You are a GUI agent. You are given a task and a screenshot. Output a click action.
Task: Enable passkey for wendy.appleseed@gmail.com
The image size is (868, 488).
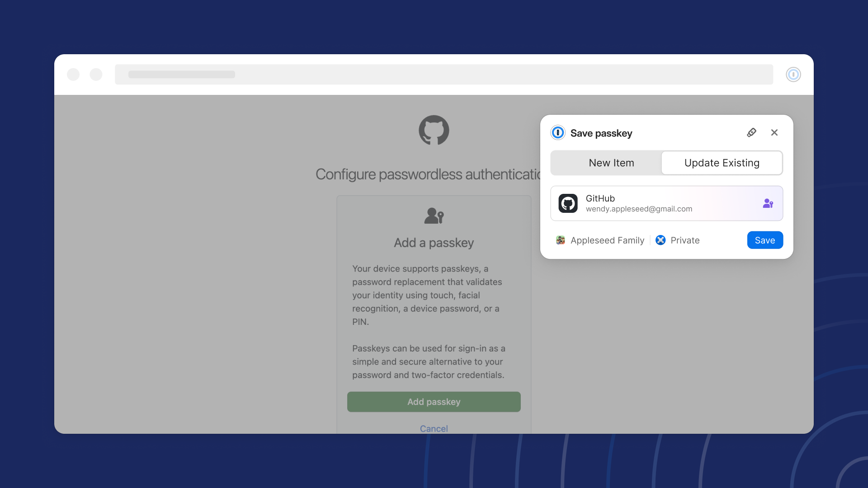pyautogui.click(x=764, y=239)
